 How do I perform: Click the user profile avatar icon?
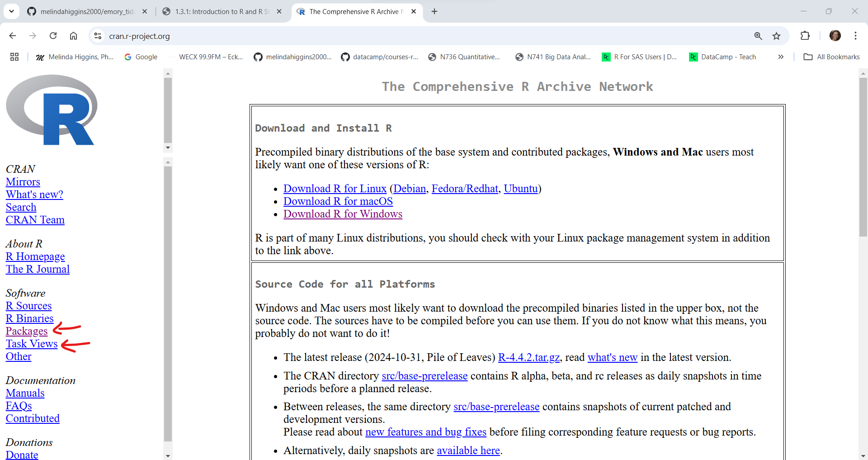coord(835,36)
